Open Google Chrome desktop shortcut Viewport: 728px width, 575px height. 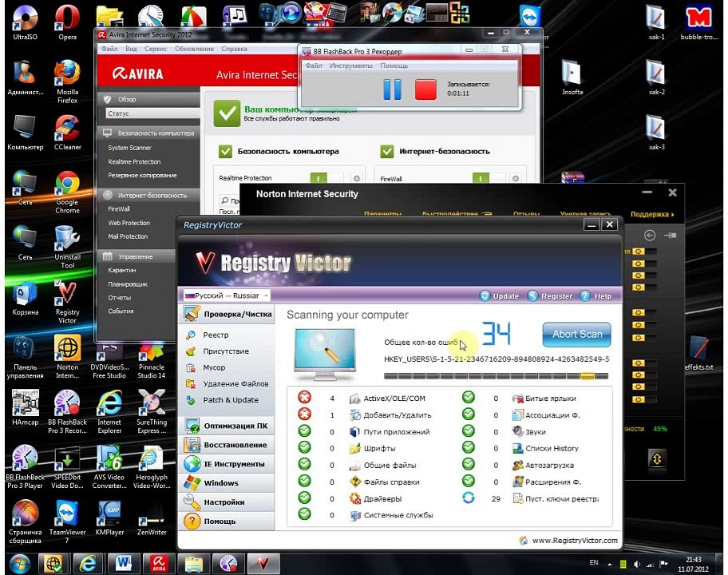67,192
